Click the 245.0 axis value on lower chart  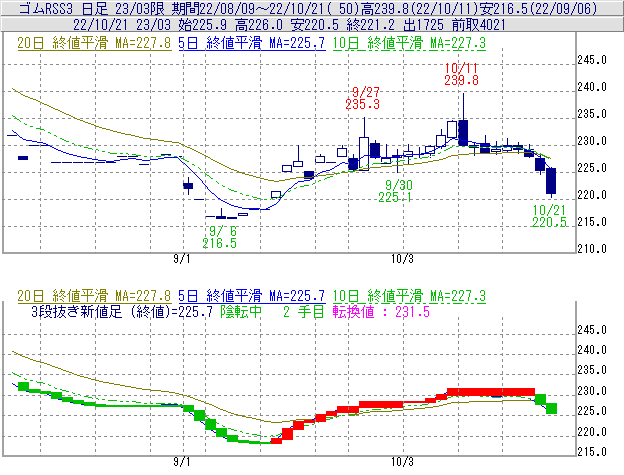(x=592, y=330)
